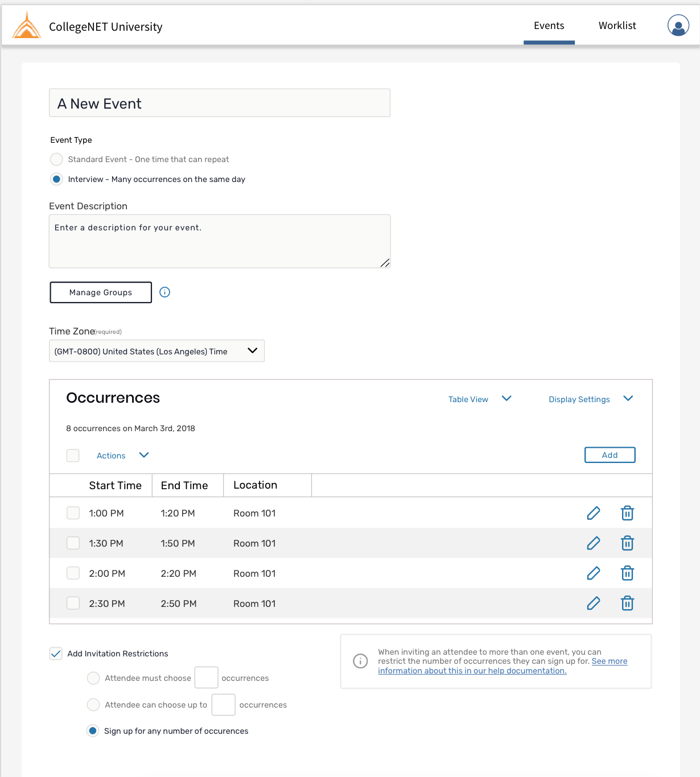Click the End Time column header
Screen dimensions: 700x777
point(184,485)
